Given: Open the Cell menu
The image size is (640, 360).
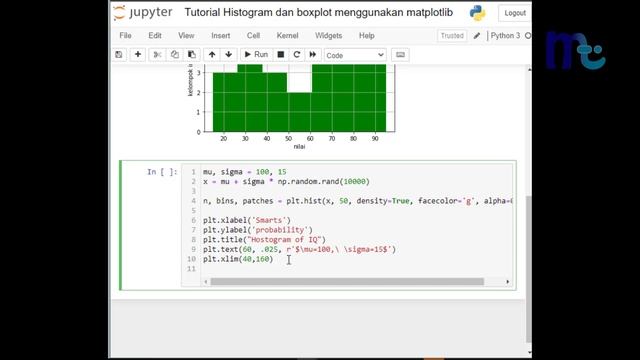Looking at the screenshot, I should (253, 36).
